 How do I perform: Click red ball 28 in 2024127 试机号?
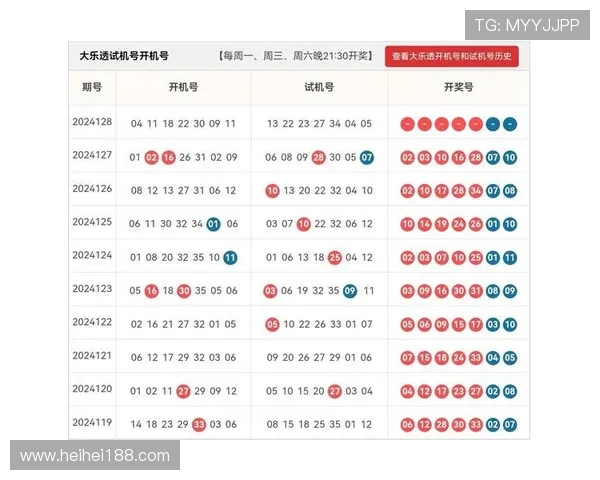[x=318, y=158]
